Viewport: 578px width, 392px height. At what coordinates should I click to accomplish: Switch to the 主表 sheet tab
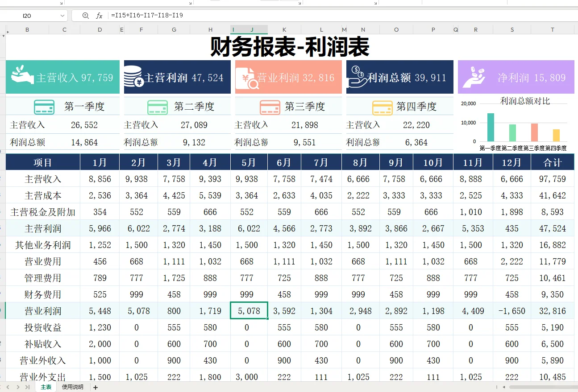tap(46, 387)
